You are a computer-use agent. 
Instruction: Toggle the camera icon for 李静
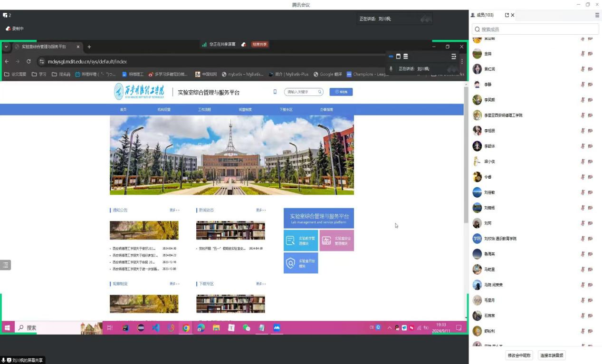[590, 85]
